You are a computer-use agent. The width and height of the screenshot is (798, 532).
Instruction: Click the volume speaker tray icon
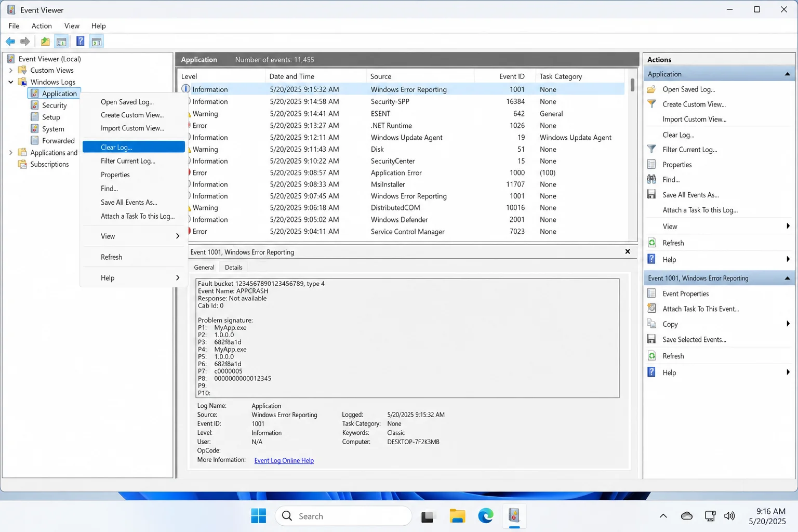pyautogui.click(x=729, y=516)
